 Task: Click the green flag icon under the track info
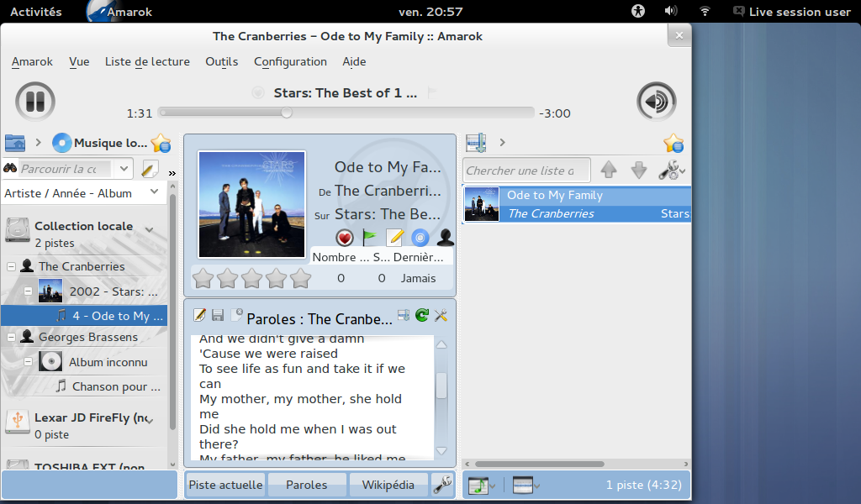(x=370, y=238)
